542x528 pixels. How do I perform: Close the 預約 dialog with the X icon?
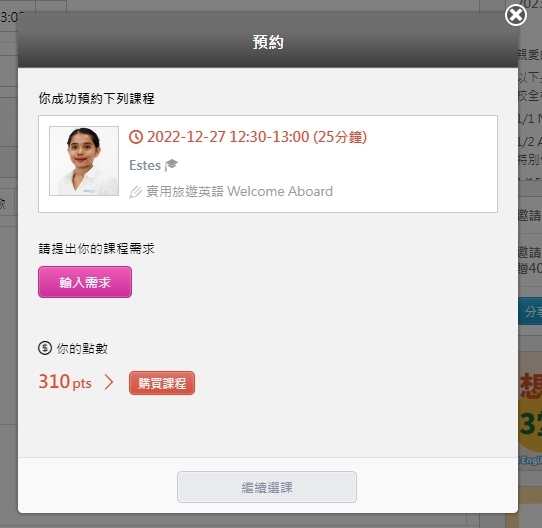point(515,15)
